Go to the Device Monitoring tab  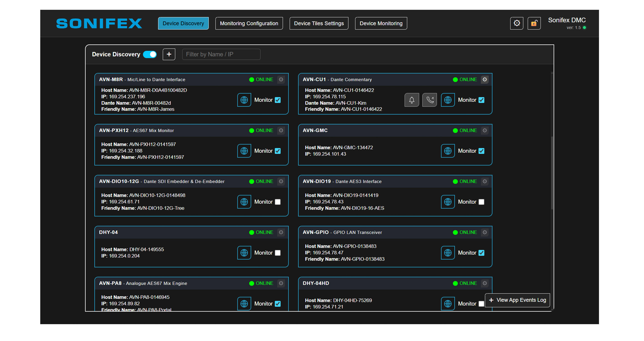(x=381, y=23)
